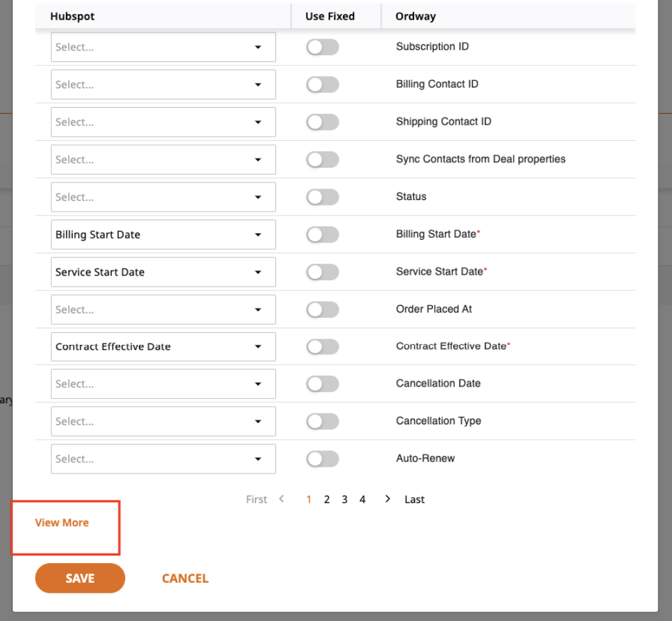672x621 pixels.
Task: Open Hubspot dropdown for Billing Contact ID
Action: [x=163, y=84]
